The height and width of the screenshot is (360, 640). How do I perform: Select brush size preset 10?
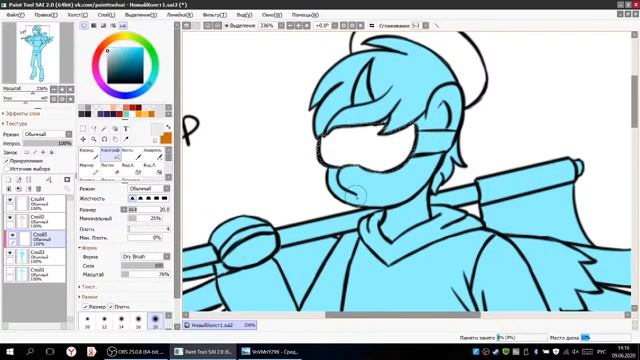[87, 321]
